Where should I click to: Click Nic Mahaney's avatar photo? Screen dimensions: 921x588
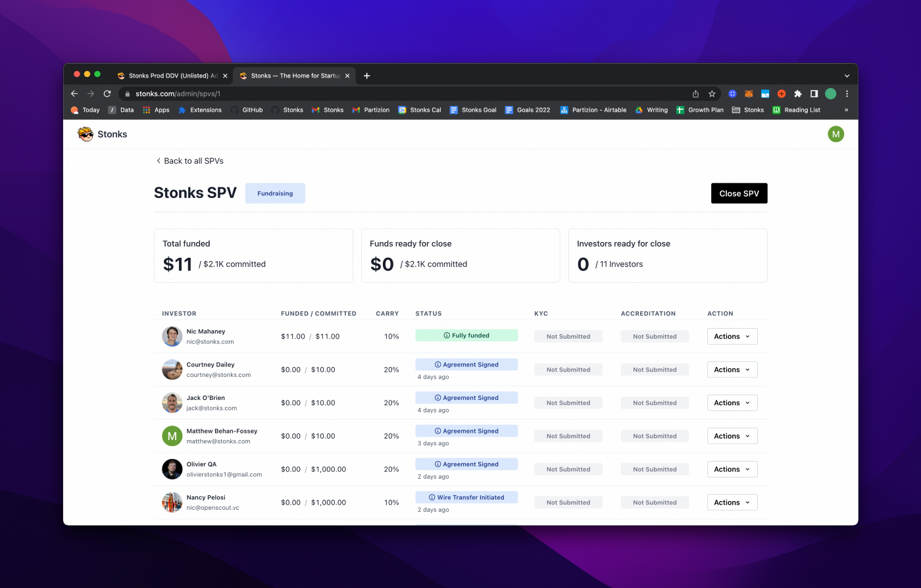[172, 336]
